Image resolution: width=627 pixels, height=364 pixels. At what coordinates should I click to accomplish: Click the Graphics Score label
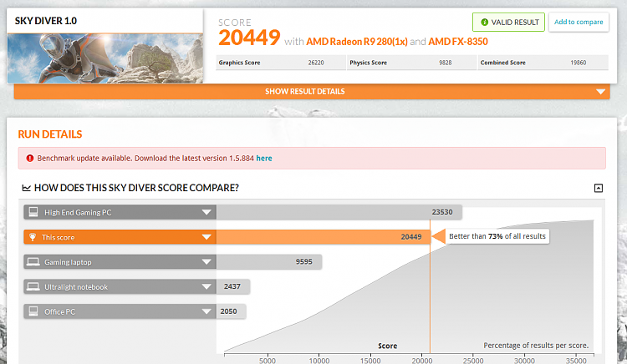tap(239, 63)
